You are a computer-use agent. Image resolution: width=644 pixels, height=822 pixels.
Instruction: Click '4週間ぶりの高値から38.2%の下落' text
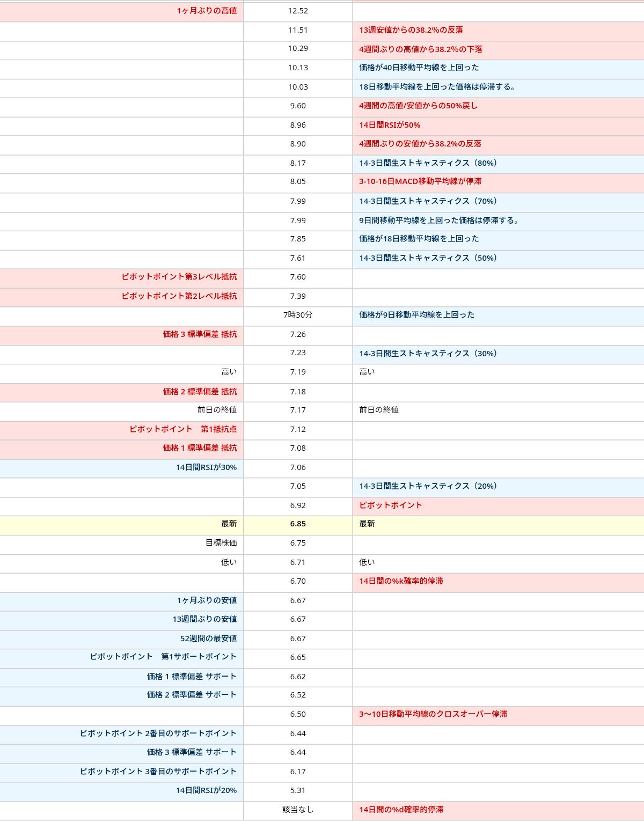pos(421,49)
